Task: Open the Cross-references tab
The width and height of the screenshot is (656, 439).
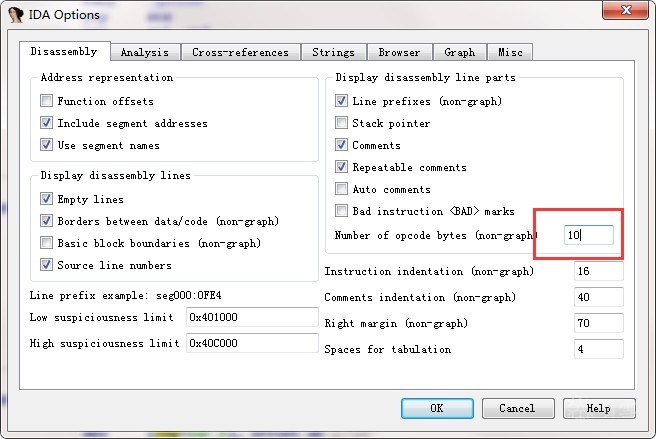Action: tap(241, 52)
